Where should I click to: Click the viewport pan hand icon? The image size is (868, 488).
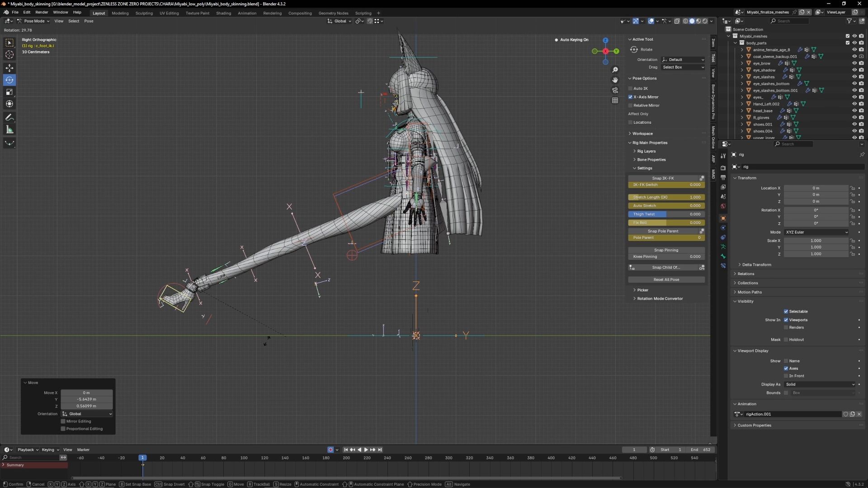coord(615,80)
